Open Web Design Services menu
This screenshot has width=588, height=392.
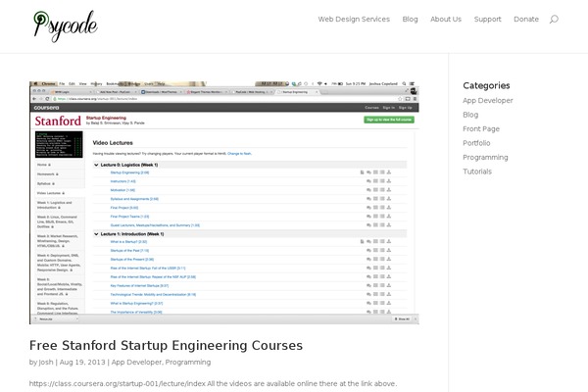coord(354,20)
